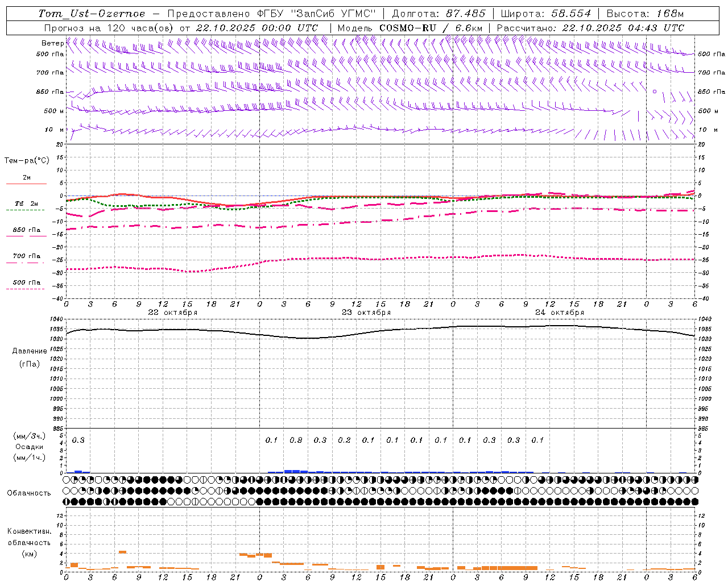Click the green dashed Td legend line sample

click(25, 210)
